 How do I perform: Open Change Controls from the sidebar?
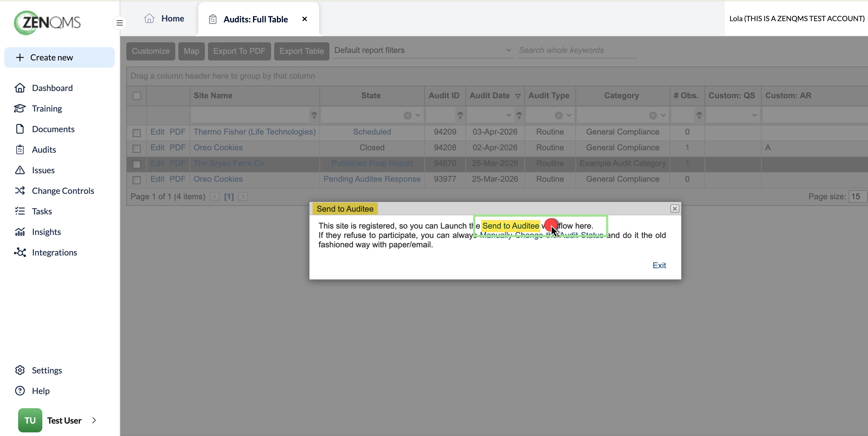pyautogui.click(x=55, y=190)
